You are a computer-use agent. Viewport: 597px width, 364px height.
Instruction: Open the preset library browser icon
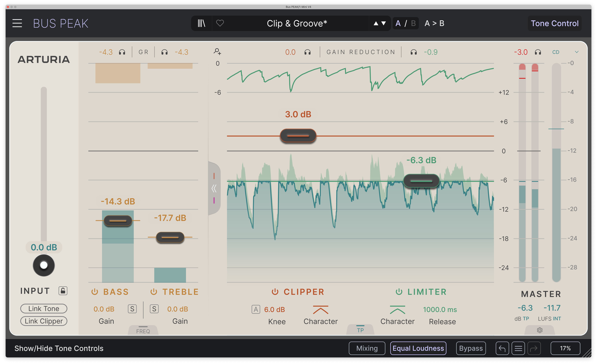click(x=201, y=23)
